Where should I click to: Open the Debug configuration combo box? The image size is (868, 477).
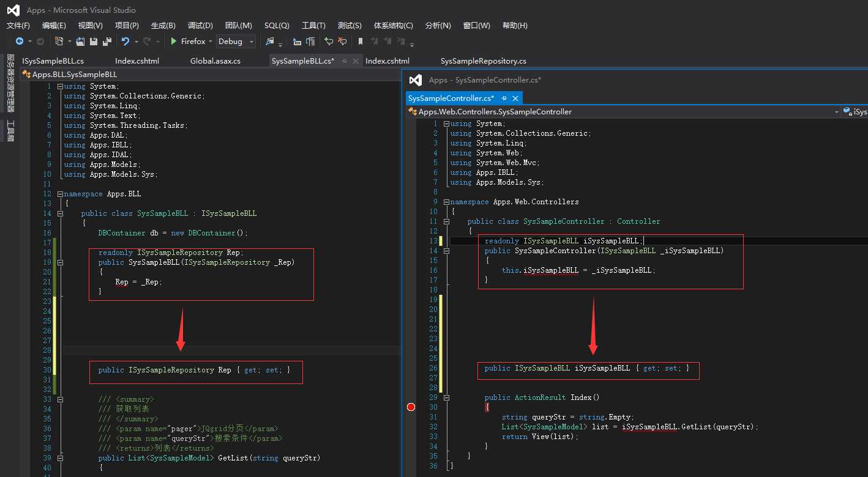(x=236, y=42)
